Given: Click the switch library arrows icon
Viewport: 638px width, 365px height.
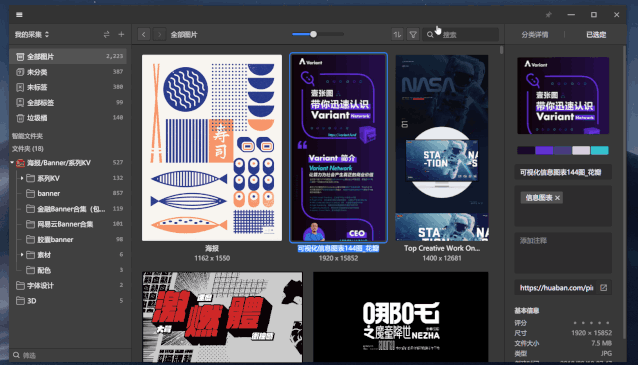Looking at the screenshot, I should (107, 35).
